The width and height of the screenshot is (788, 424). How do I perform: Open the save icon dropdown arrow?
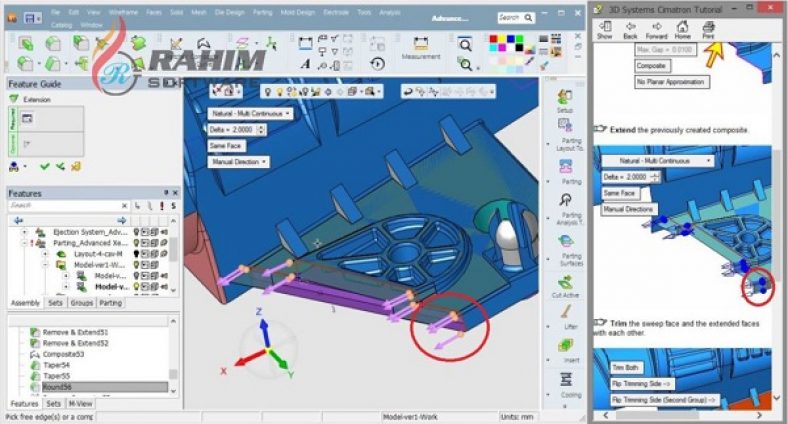pos(39,19)
